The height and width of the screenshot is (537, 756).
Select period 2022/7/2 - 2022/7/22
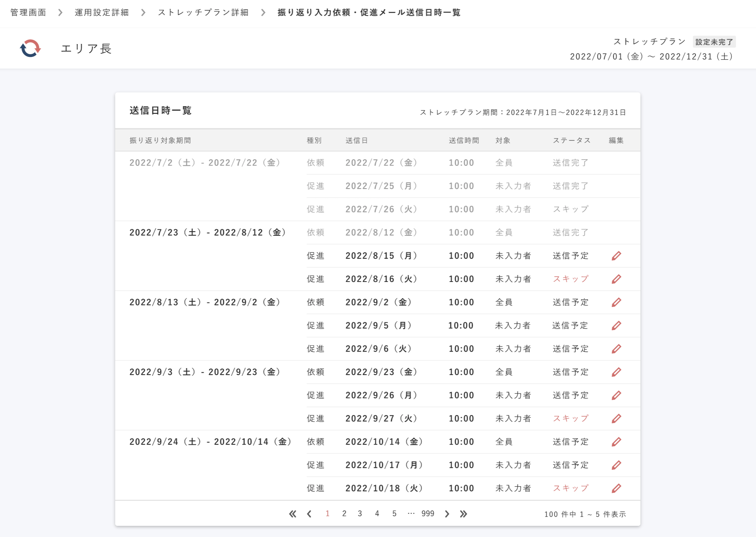coord(205,163)
